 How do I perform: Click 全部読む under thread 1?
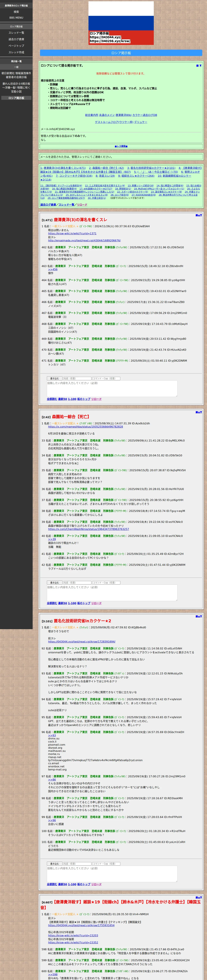(52, 399)
